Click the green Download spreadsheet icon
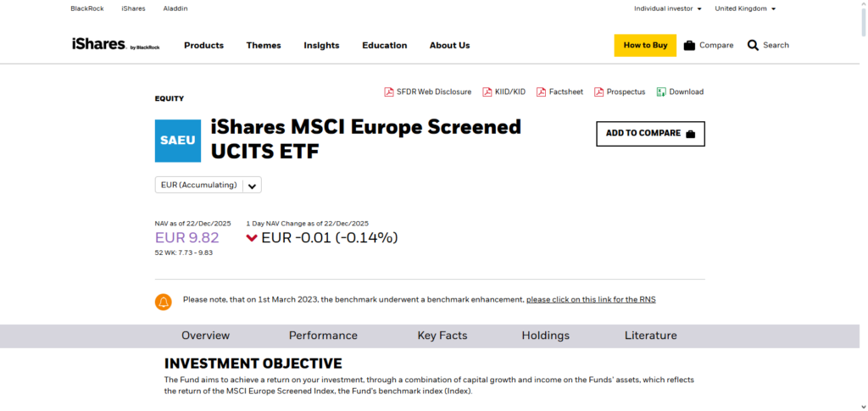The width and height of the screenshot is (868, 411). (661, 92)
